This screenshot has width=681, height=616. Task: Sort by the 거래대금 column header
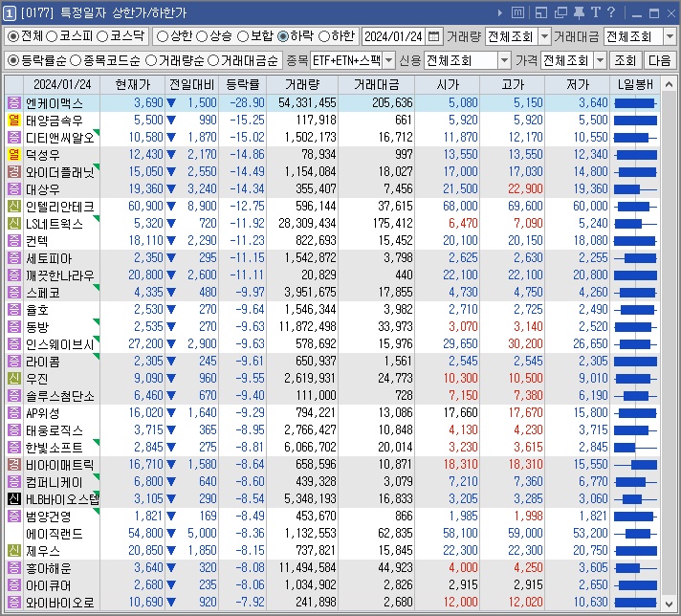[376, 85]
